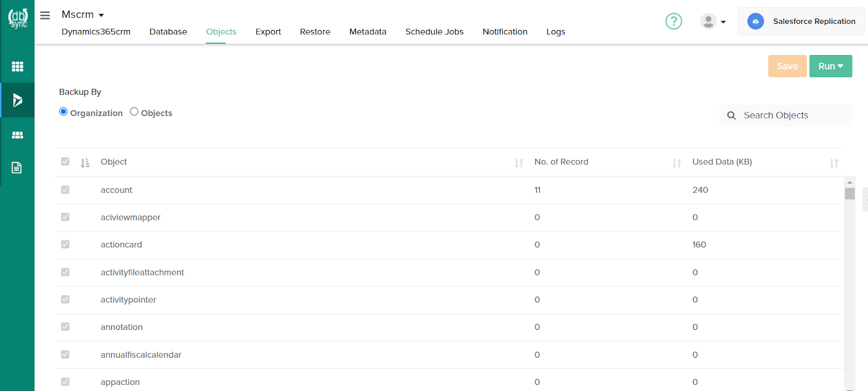Open the Metadata tab

pyautogui.click(x=367, y=32)
